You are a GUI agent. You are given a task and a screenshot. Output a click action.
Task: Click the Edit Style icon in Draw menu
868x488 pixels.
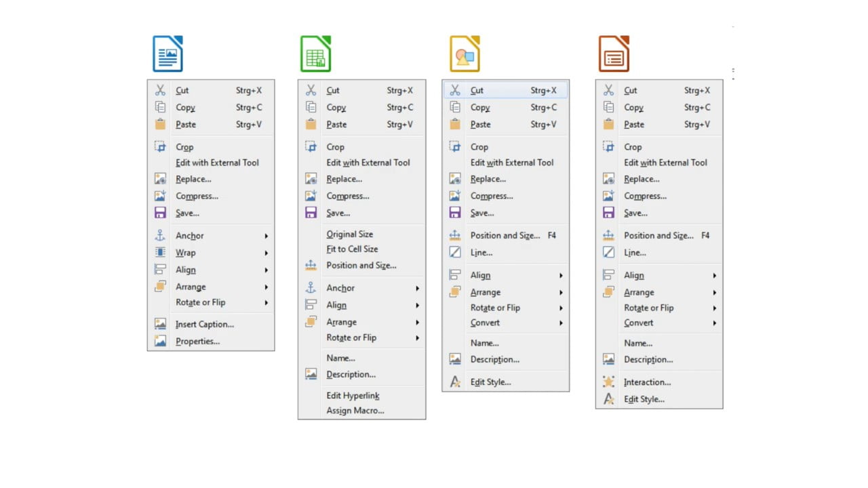pos(456,382)
